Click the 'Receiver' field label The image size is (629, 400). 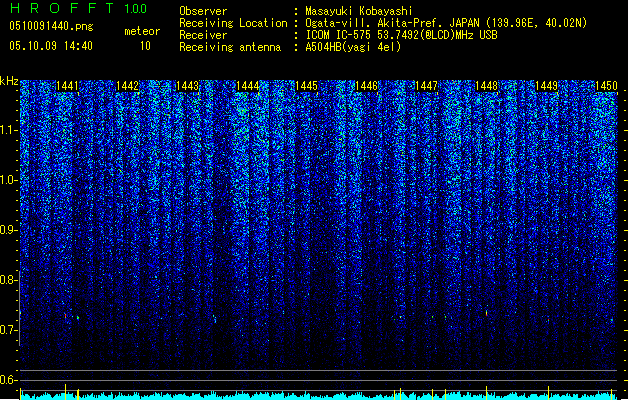203,35
